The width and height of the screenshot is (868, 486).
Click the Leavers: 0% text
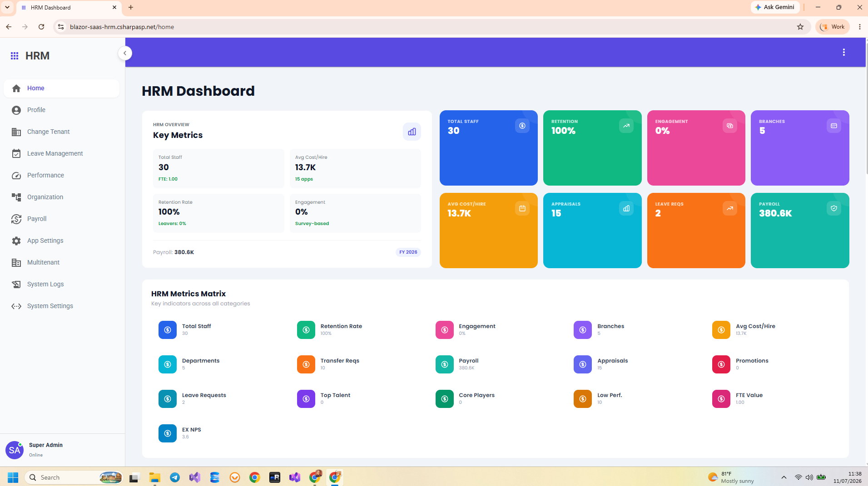(172, 224)
